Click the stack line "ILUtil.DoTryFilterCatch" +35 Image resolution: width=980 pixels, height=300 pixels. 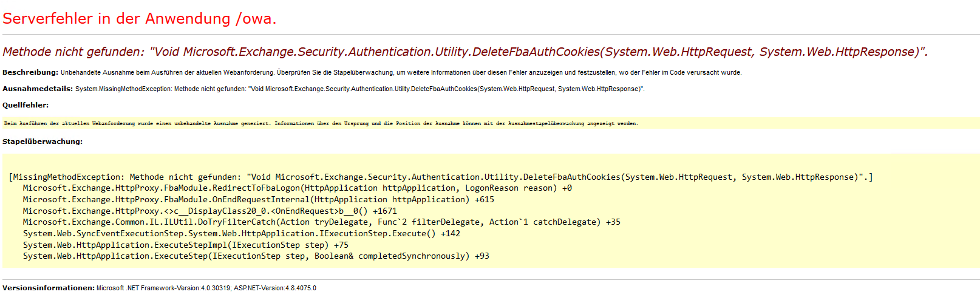[x=322, y=222]
